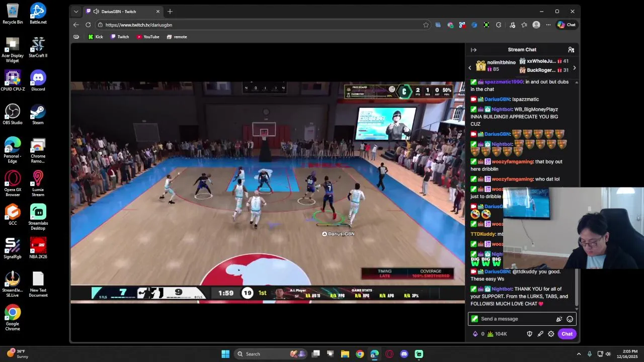Open nolimitbhino top gifter entry
The height and width of the screenshot is (362, 644).
coord(496,66)
